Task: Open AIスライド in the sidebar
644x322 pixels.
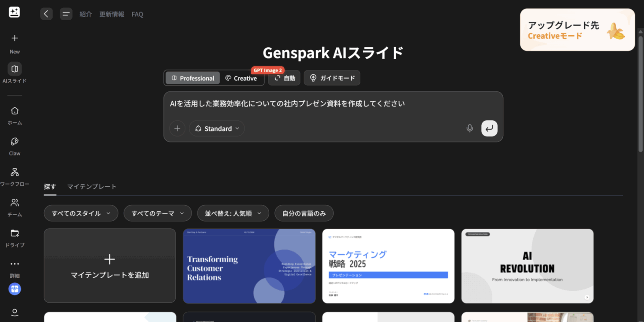Action: click(x=15, y=73)
